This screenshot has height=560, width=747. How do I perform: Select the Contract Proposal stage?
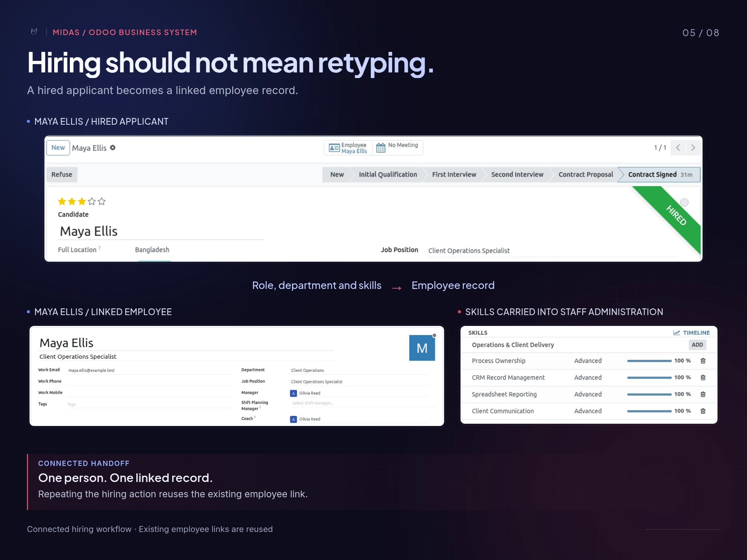click(586, 175)
